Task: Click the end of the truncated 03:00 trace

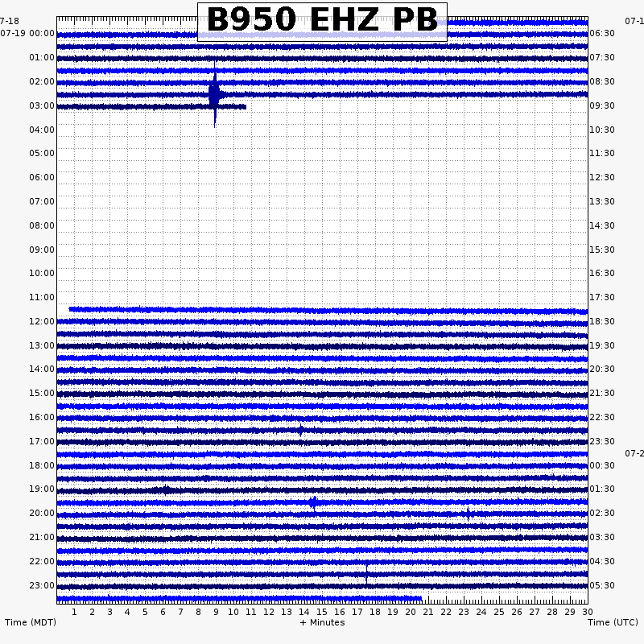Action: [246, 107]
